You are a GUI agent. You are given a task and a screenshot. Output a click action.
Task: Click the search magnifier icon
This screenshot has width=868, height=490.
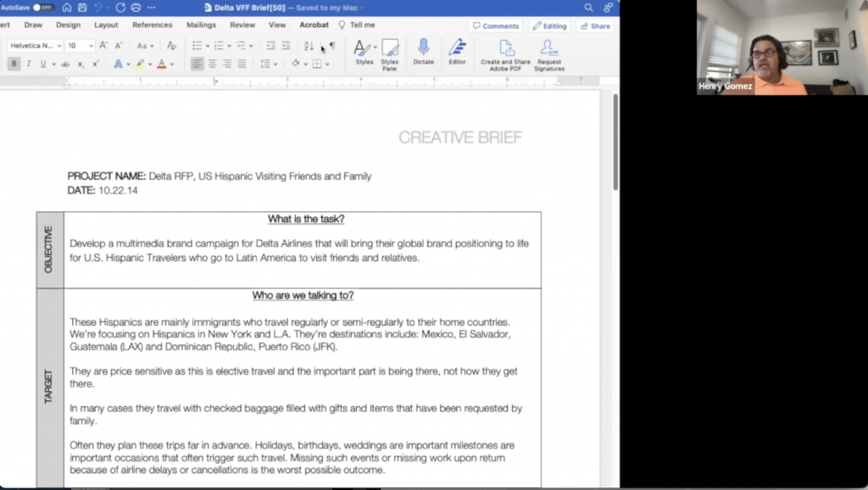point(589,8)
